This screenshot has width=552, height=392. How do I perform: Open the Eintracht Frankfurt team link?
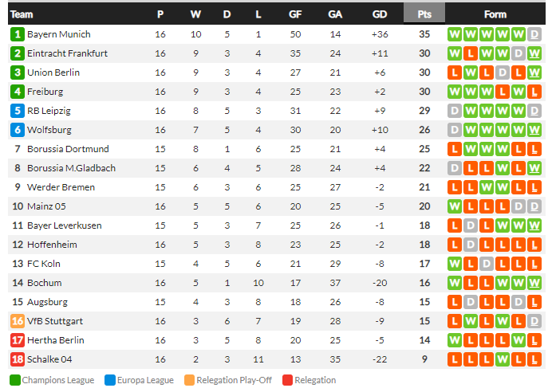pyautogui.click(x=67, y=53)
